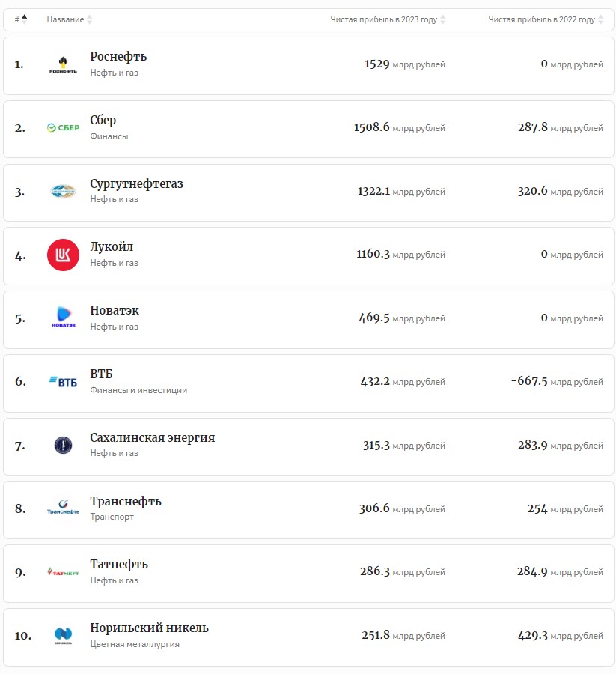Screen dimensions: 616x674
Task: Click the Норильский никель logo
Action: (x=63, y=636)
